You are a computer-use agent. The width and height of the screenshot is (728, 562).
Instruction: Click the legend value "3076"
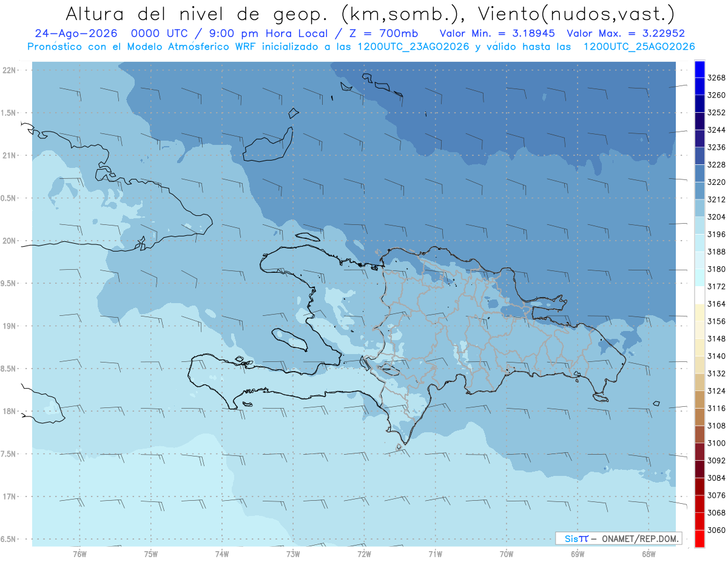point(716,495)
